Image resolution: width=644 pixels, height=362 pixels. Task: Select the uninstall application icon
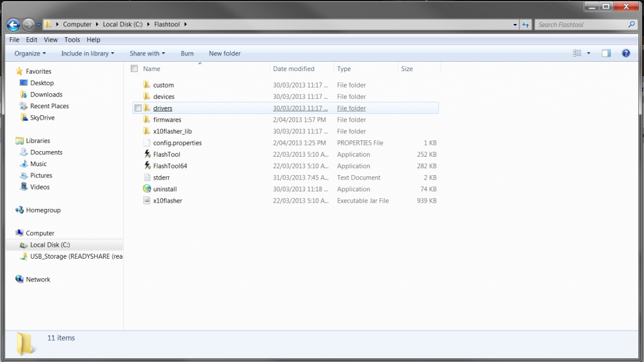click(147, 189)
